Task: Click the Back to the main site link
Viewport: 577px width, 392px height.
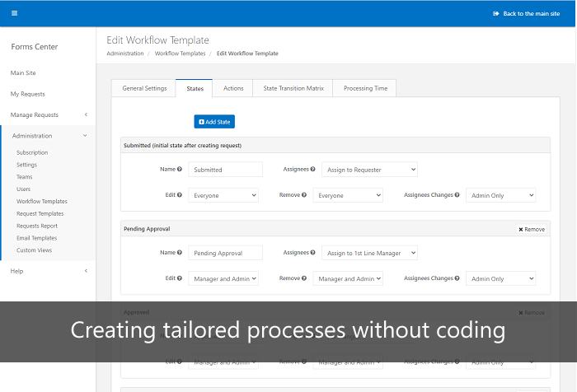Action: pos(526,14)
